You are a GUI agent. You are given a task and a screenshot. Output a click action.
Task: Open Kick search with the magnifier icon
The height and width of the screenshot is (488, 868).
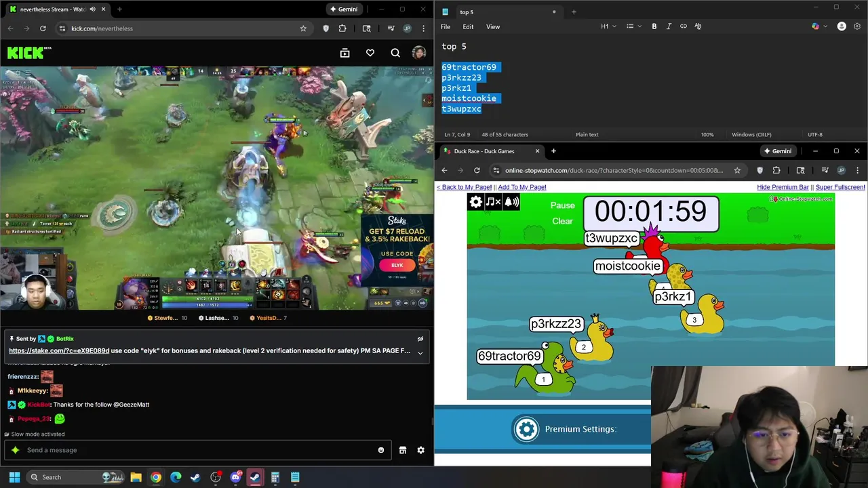point(395,53)
